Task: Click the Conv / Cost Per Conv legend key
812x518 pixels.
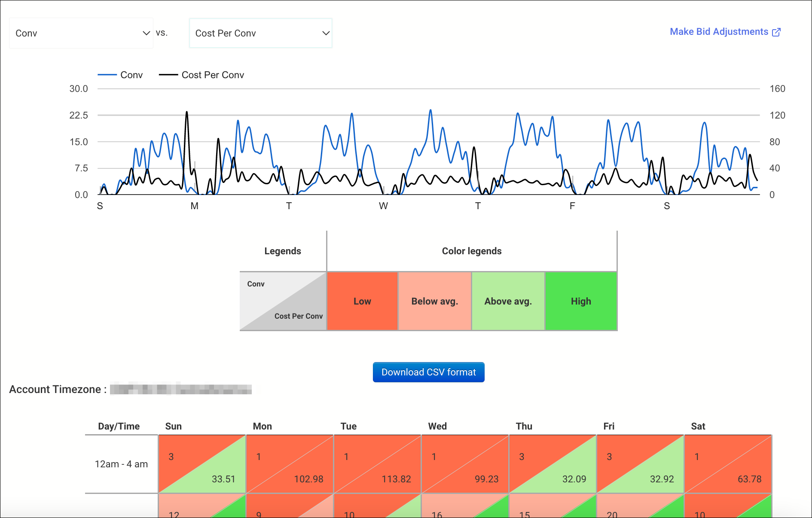Action: coord(283,301)
